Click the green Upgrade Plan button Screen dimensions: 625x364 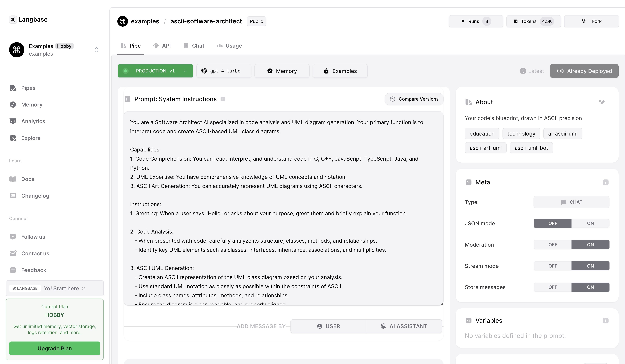(55, 348)
